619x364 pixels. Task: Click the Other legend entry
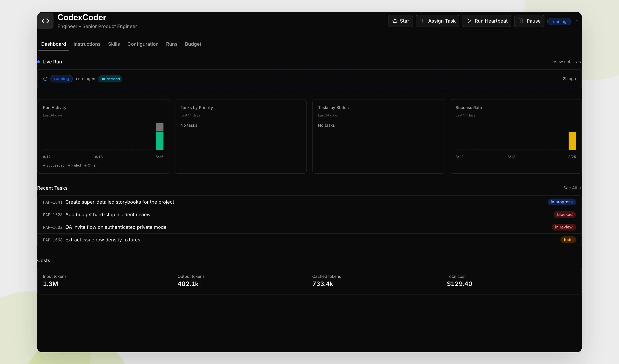click(x=91, y=165)
